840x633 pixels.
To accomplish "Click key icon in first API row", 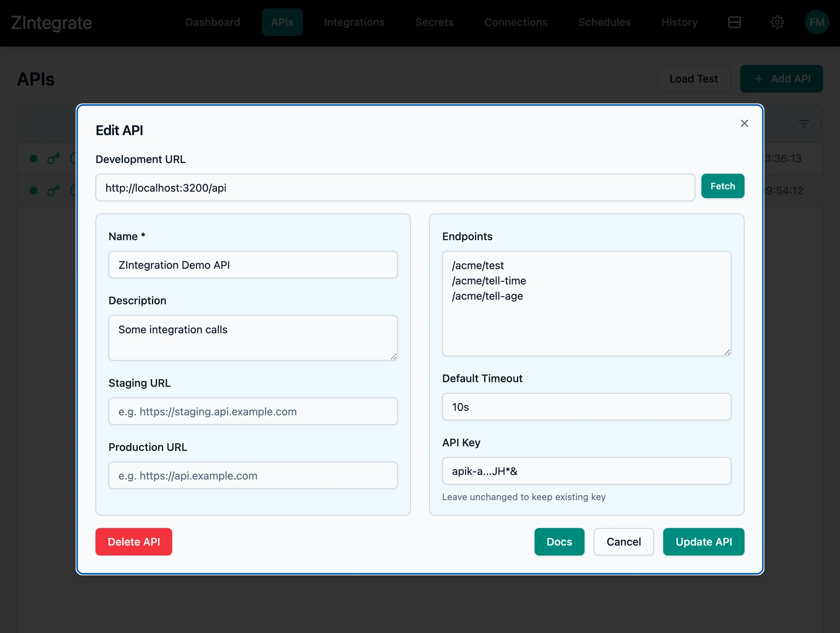I will click(x=53, y=158).
